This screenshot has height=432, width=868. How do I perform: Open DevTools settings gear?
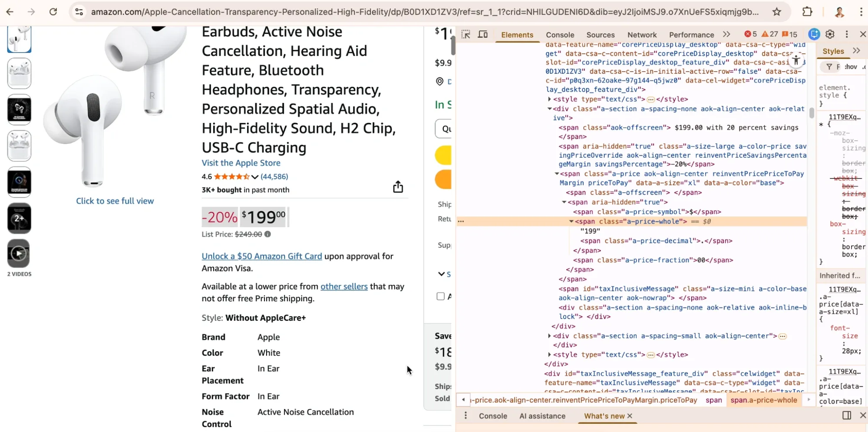(x=829, y=34)
